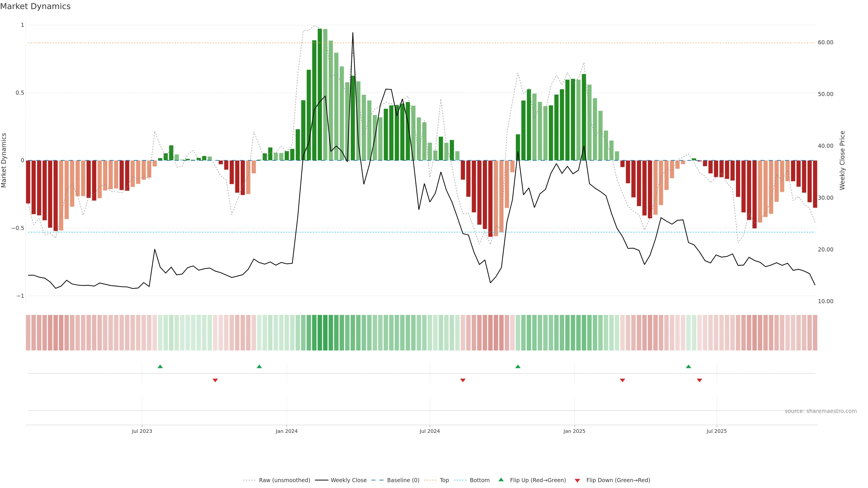Click the Flip Up triangle nearest Jul 2023
This screenshot has width=868, height=488.
click(x=160, y=366)
